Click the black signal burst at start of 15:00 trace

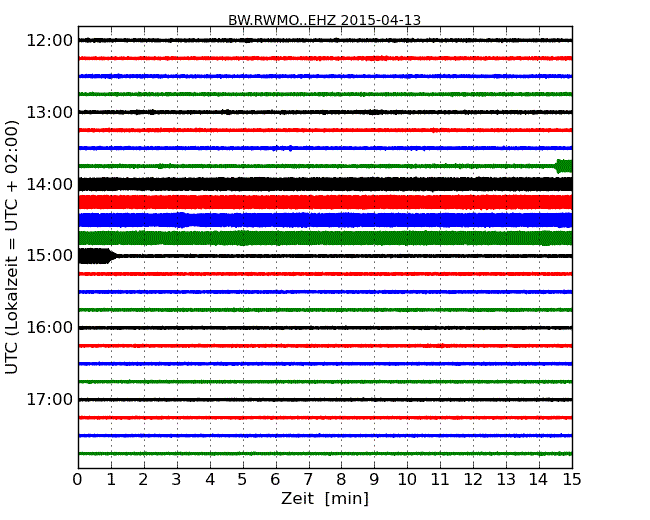click(96, 256)
